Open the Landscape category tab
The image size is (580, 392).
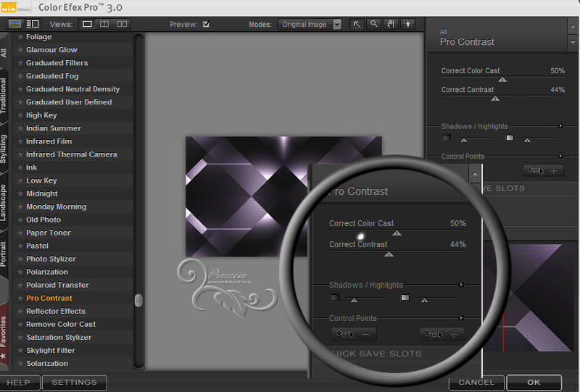[4, 202]
